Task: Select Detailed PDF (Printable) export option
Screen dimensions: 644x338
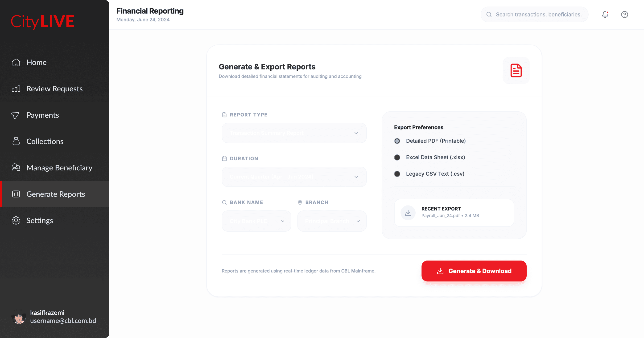Action: point(397,141)
